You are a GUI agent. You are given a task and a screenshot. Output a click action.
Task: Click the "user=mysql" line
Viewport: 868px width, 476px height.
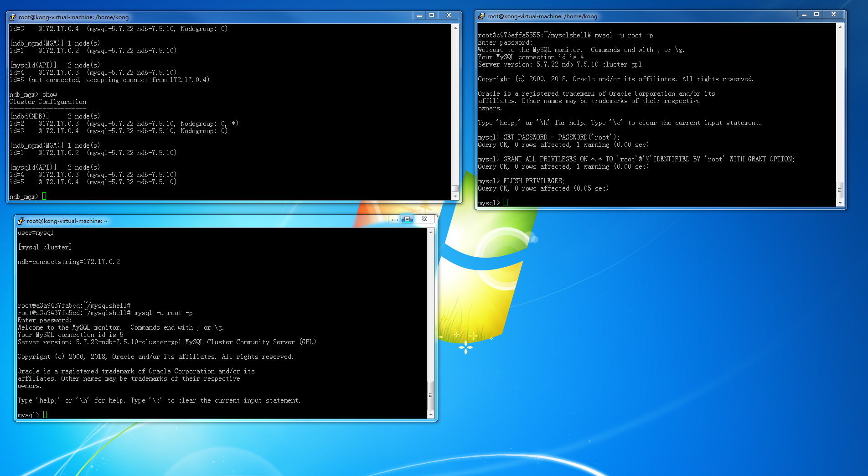click(36, 233)
